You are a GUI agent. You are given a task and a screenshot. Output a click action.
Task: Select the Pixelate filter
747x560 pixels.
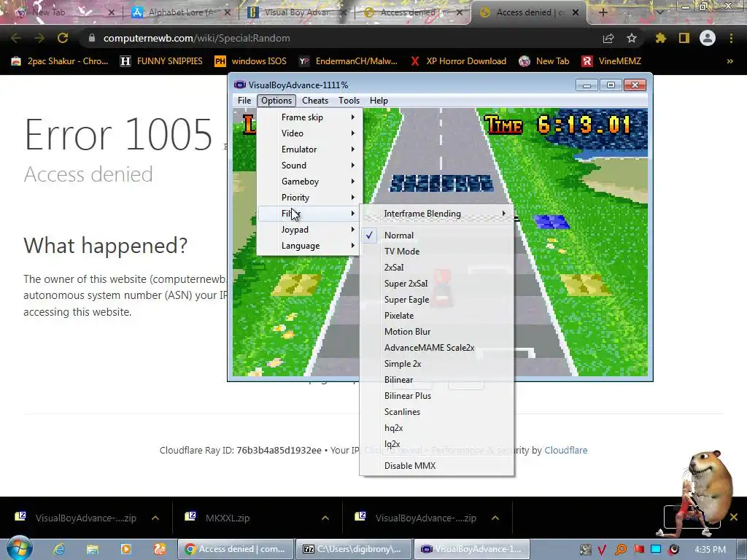pyautogui.click(x=436, y=316)
